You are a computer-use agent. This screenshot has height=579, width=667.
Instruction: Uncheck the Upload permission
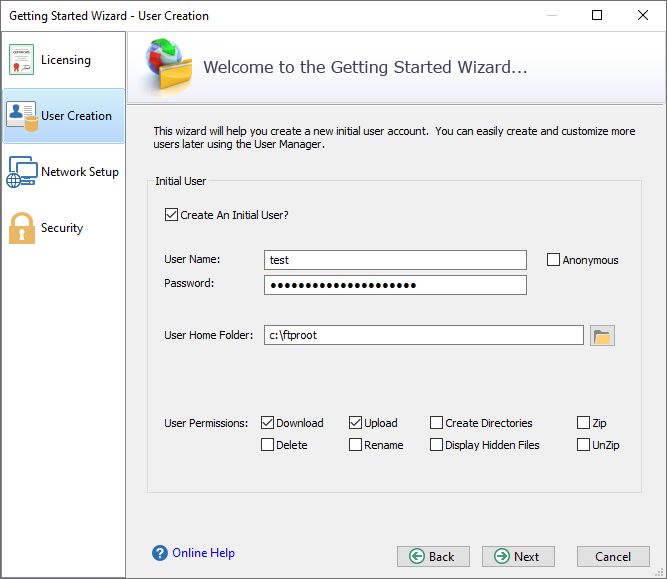(x=355, y=422)
